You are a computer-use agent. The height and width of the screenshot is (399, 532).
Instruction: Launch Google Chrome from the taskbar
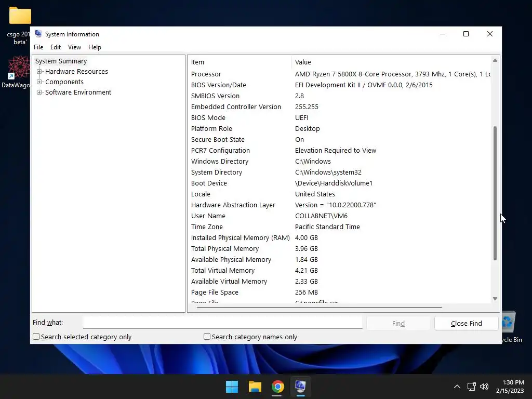[x=277, y=387]
